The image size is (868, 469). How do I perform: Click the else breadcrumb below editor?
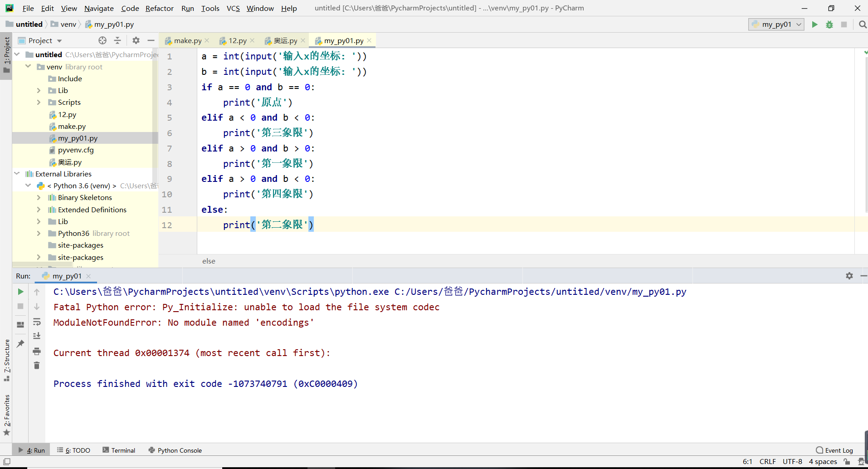coord(209,261)
